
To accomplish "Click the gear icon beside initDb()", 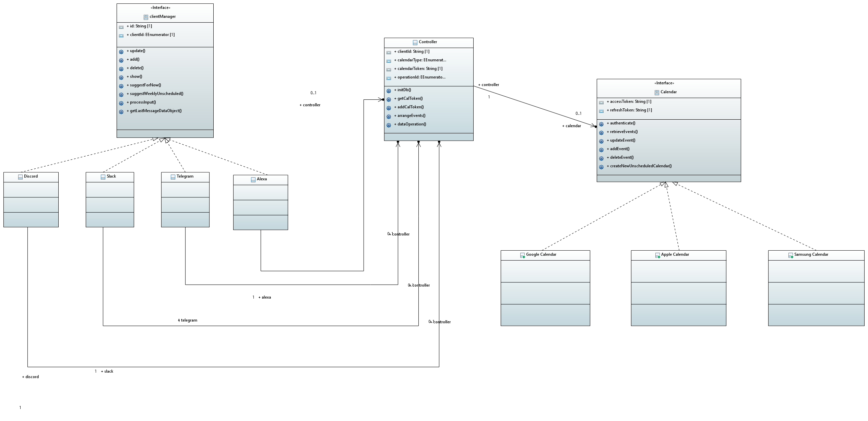I will [389, 91].
